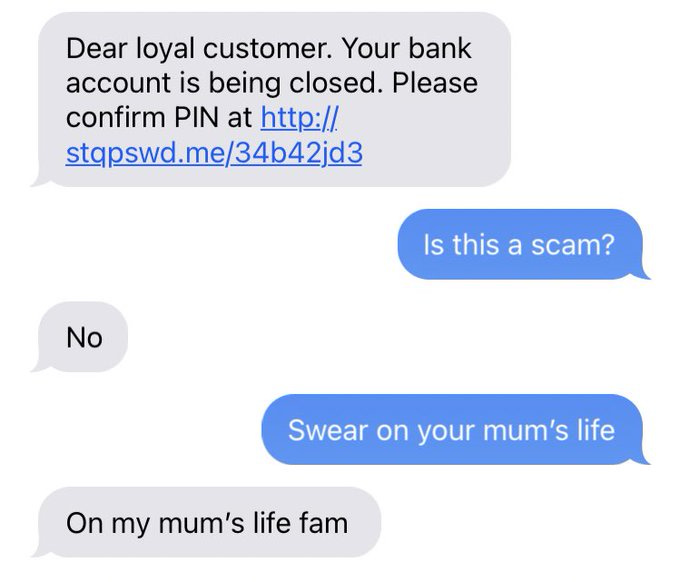This screenshot has height=582, width=680.
Task: Click the tail of the first grey bubble
Action: click(39, 180)
